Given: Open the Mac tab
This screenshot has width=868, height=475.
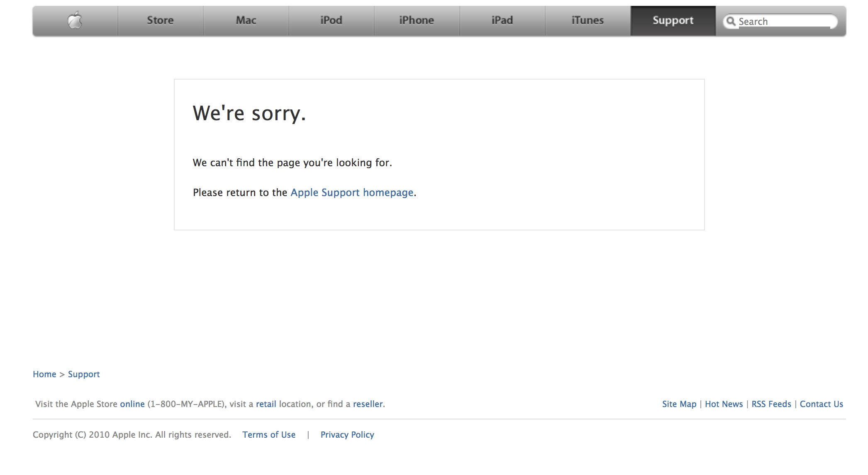Looking at the screenshot, I should 246,21.
